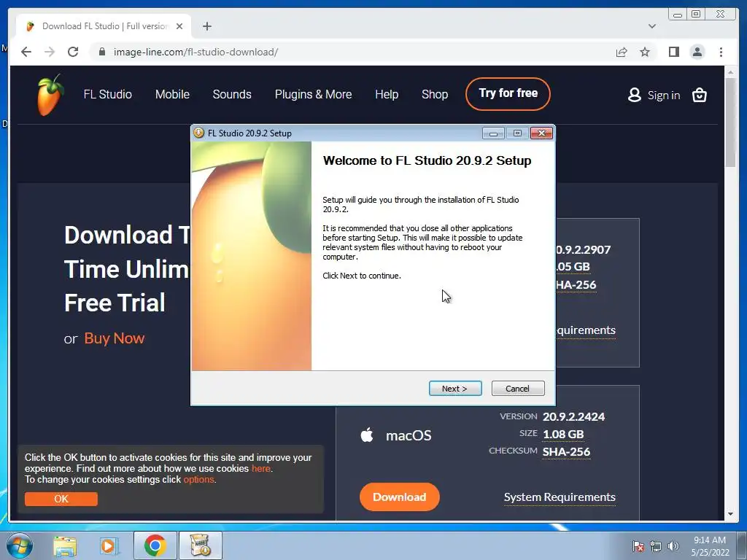
Task: Click the macOS Download button
Action: coord(399,497)
